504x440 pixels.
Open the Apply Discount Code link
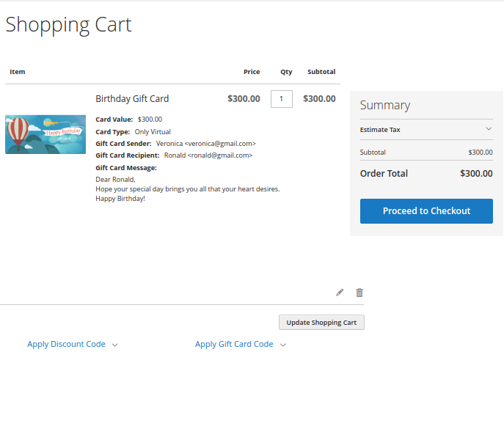pos(66,344)
